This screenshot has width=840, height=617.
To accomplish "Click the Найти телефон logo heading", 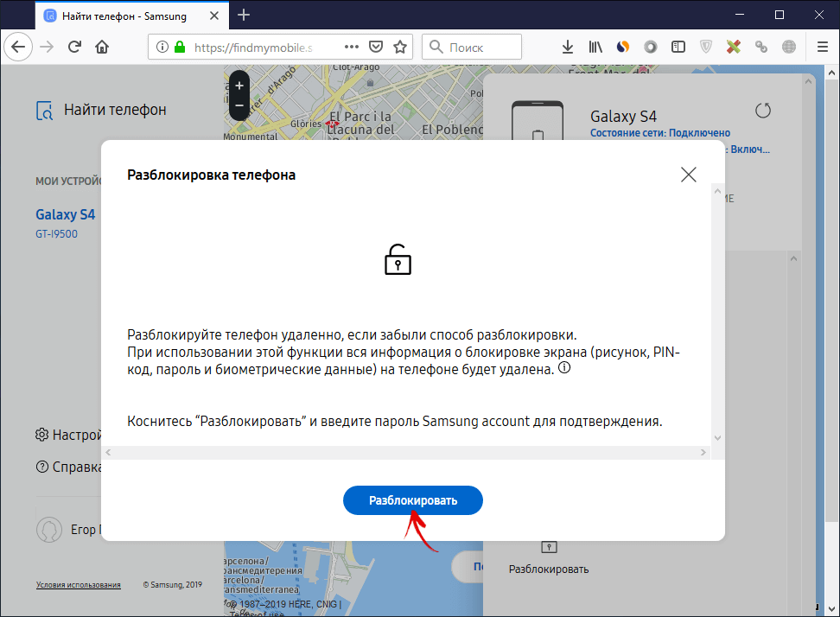I will point(101,110).
